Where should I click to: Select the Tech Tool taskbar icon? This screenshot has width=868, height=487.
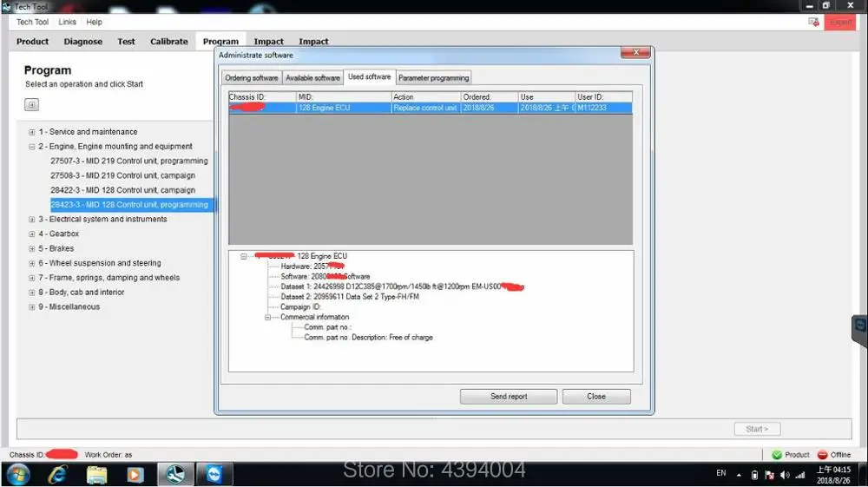[175, 475]
